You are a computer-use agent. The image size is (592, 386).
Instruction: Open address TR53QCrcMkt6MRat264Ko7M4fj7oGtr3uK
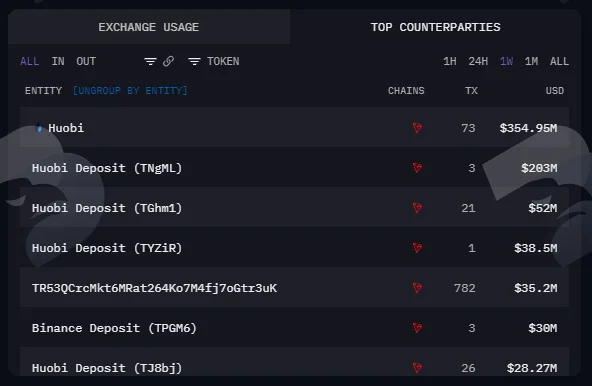(154, 288)
